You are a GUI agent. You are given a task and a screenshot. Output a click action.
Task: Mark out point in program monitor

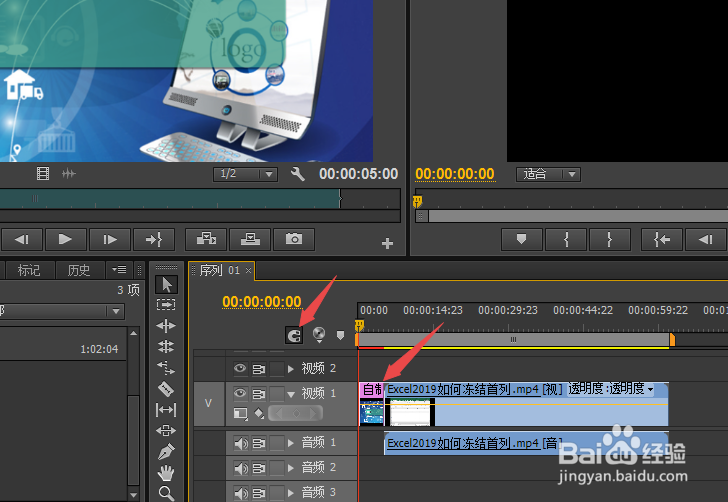pos(610,239)
